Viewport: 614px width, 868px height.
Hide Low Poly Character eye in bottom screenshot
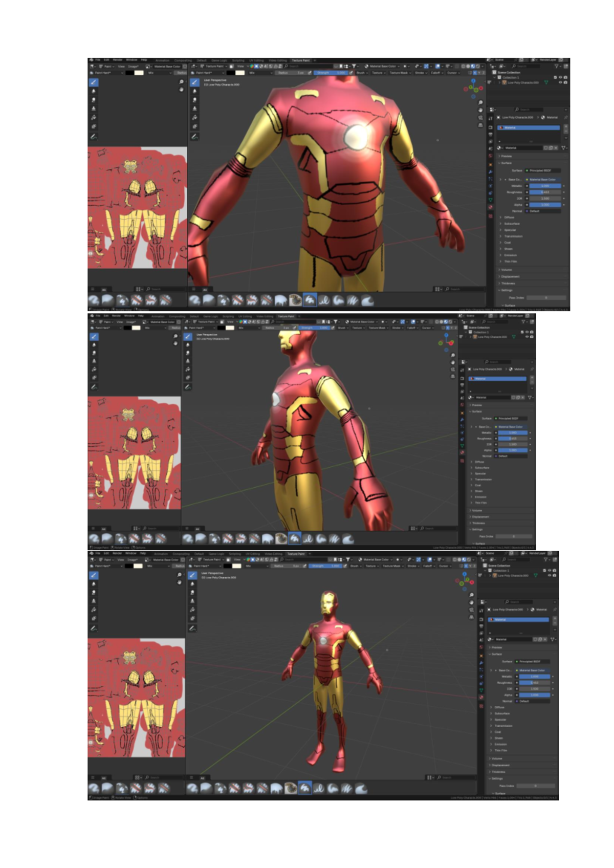point(550,575)
